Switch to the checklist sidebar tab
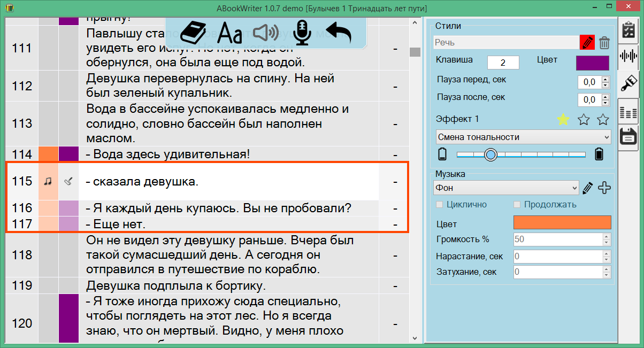 pos(628,30)
